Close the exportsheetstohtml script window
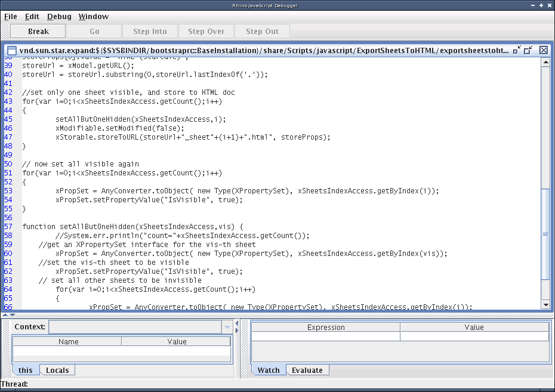The height and width of the screenshot is (392, 555). pyautogui.click(x=544, y=50)
